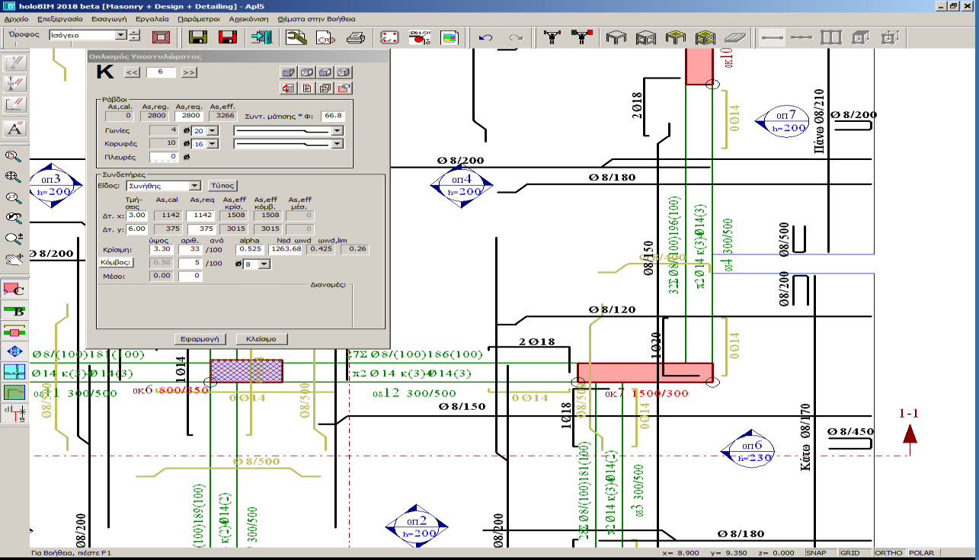The height and width of the screenshot is (560, 979).
Task: Click the first barbell loads icon
Action: click(551, 37)
